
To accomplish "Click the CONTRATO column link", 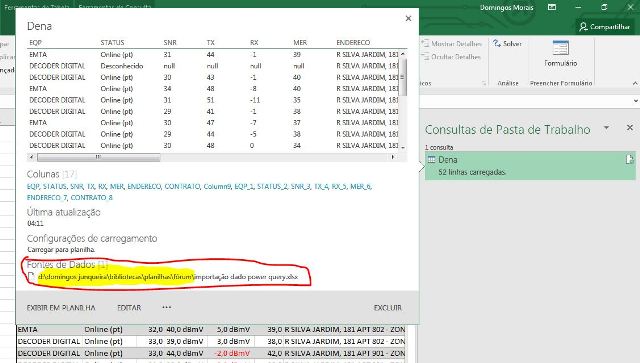I will [182, 187].
